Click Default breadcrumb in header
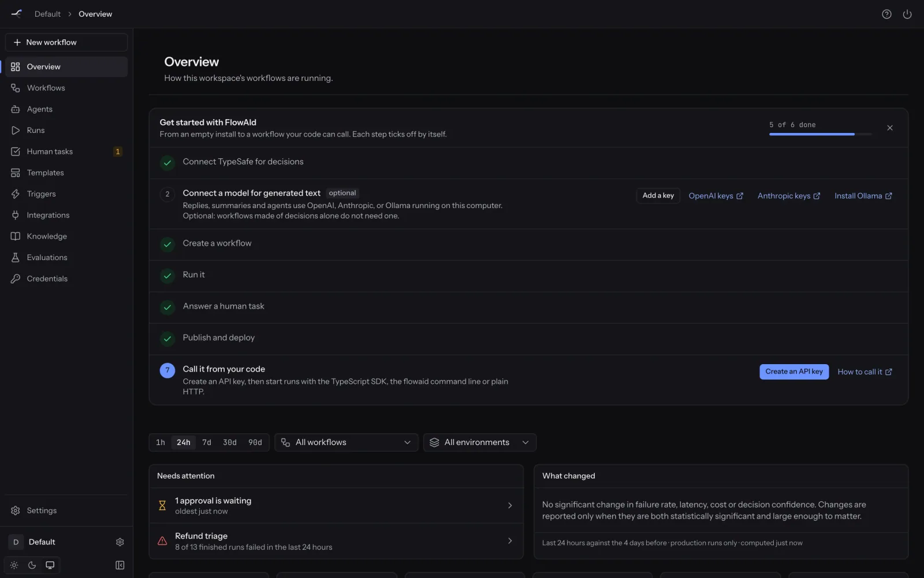Image resolution: width=924 pixels, height=578 pixels. coord(47,14)
